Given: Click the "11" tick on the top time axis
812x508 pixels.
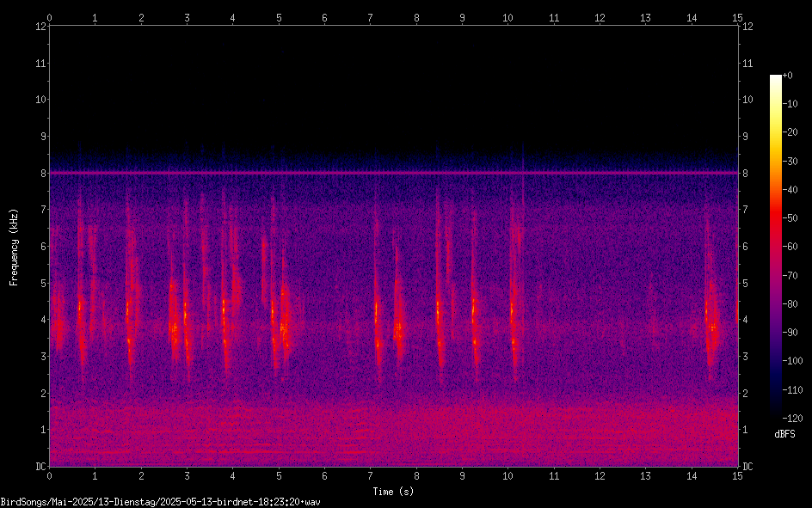Looking at the screenshot, I should click(x=554, y=18).
